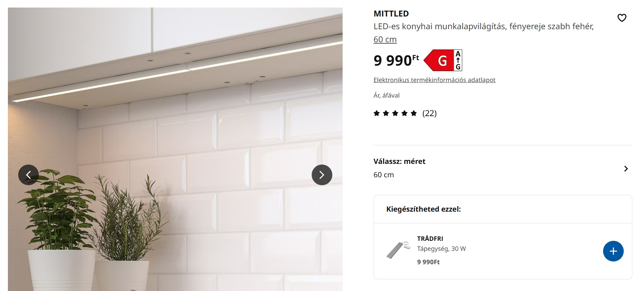Add TRÅDFRI power supply with plus button

(613, 251)
